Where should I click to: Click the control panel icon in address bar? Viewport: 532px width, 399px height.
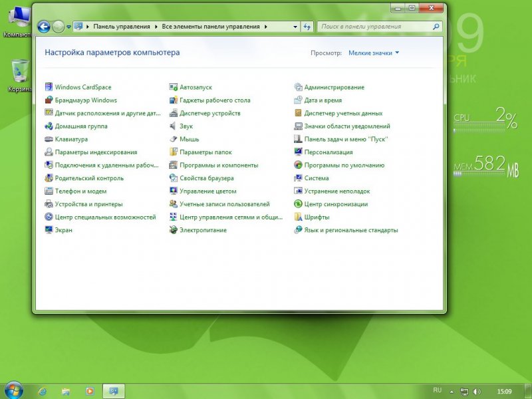pos(78,26)
